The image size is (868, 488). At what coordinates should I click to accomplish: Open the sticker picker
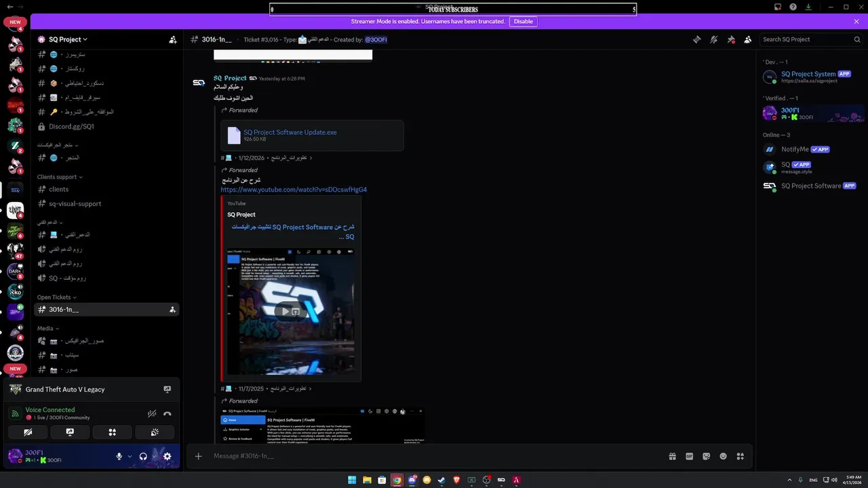[x=706, y=456]
